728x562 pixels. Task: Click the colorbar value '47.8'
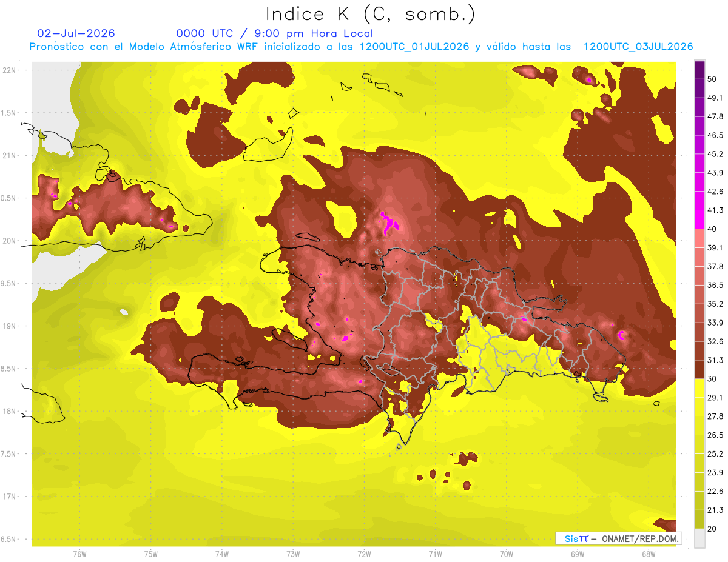(715, 116)
